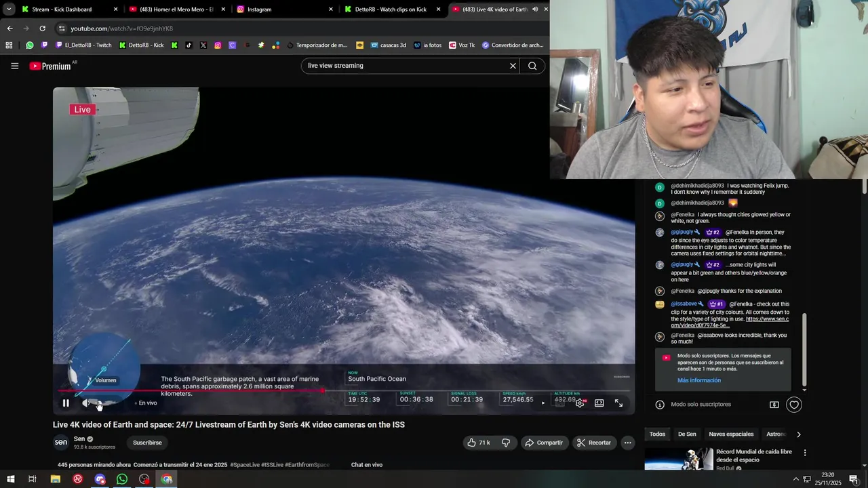The height and width of the screenshot is (488, 868).
Task: Clear the search text with X
Action: (x=513, y=66)
